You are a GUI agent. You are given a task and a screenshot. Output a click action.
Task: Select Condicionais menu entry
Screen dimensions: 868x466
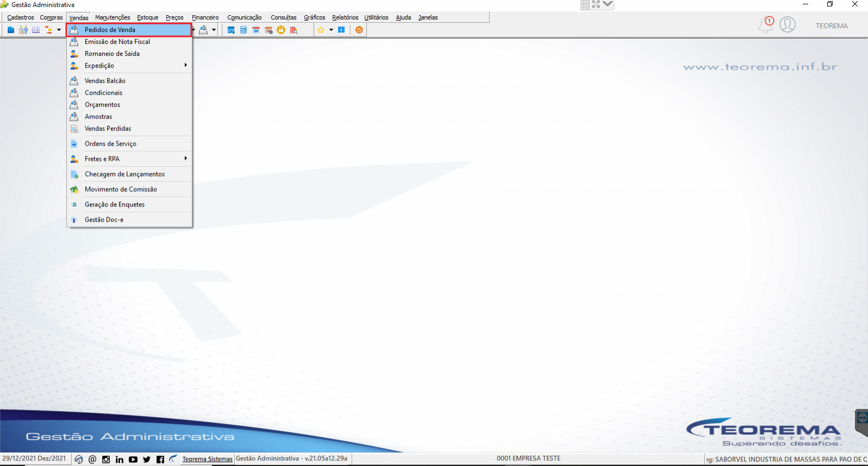coord(129,93)
